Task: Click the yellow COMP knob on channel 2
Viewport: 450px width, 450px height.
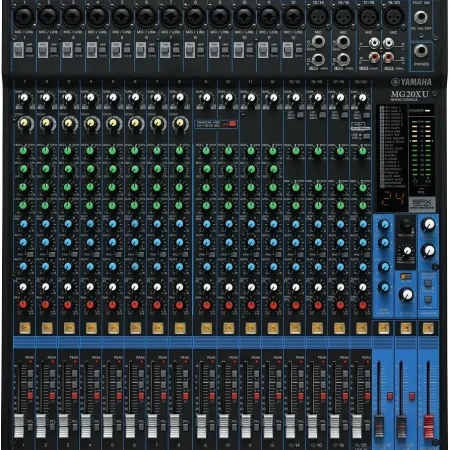Action: click(47, 124)
